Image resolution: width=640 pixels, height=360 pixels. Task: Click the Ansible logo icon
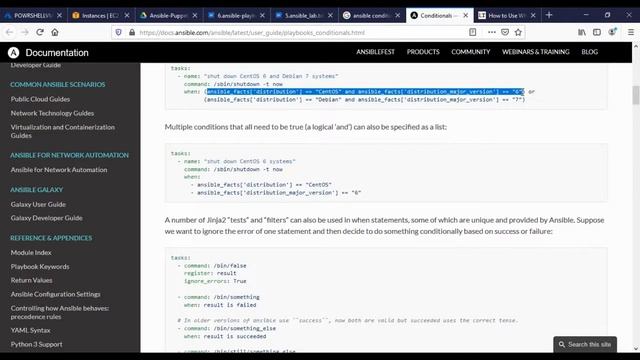[x=13, y=53]
